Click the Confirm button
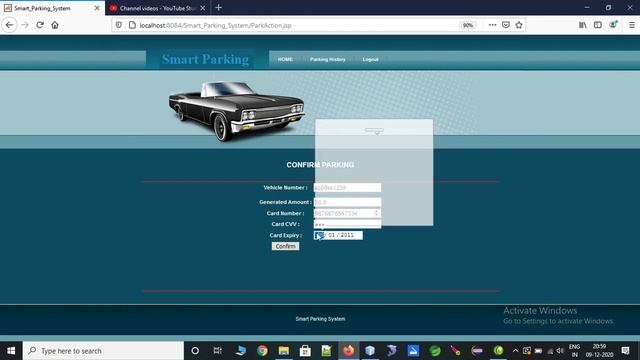The image size is (640, 360). [x=285, y=246]
